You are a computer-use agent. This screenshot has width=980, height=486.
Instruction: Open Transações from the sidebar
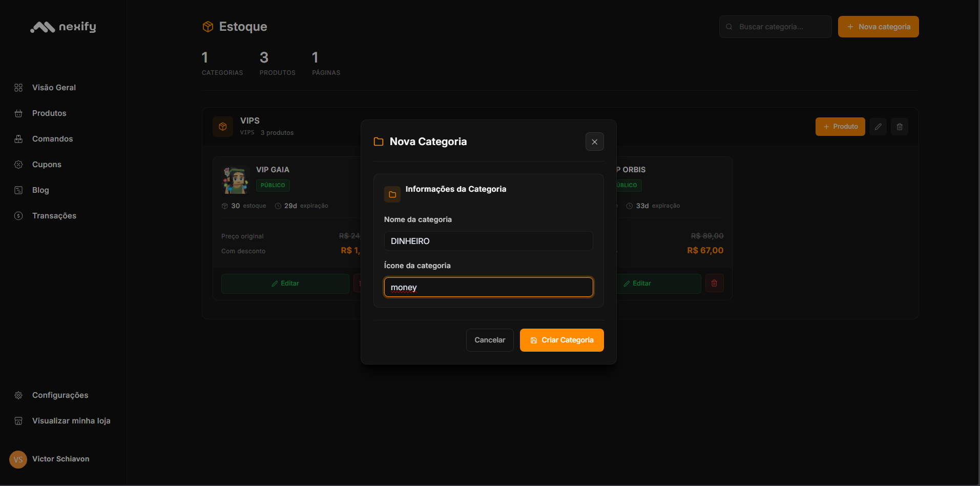point(54,216)
